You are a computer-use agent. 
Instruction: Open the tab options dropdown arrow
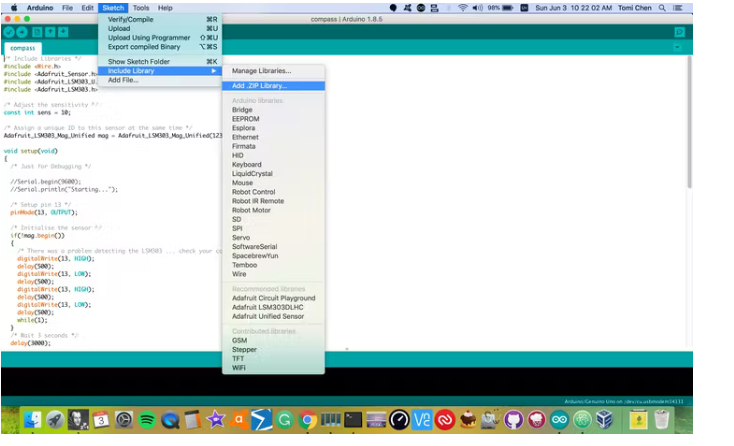click(677, 47)
